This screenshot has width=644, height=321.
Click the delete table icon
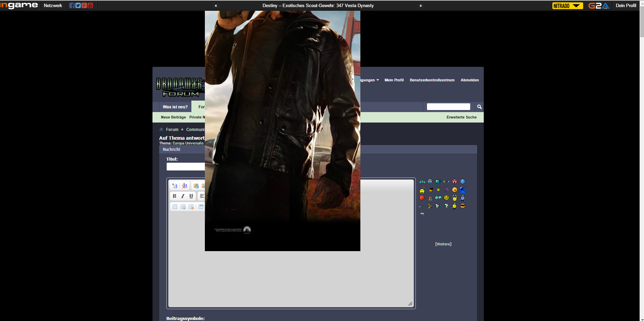point(191,207)
